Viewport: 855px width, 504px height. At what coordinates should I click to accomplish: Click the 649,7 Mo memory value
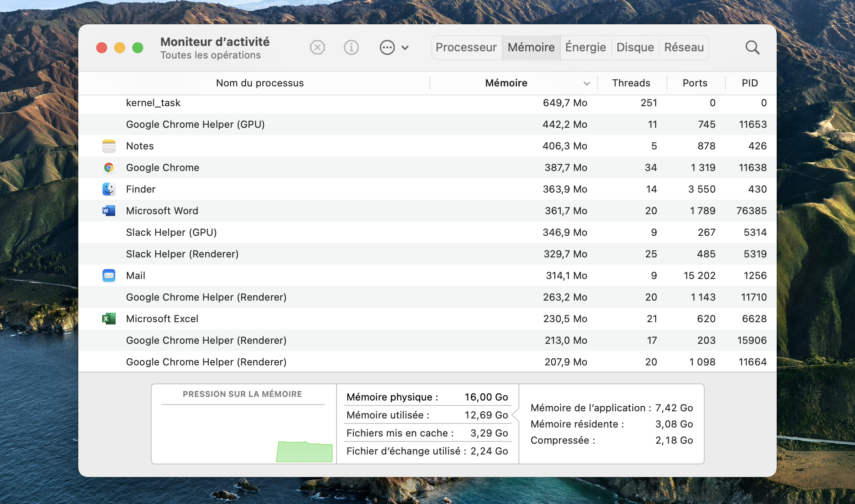click(x=565, y=103)
